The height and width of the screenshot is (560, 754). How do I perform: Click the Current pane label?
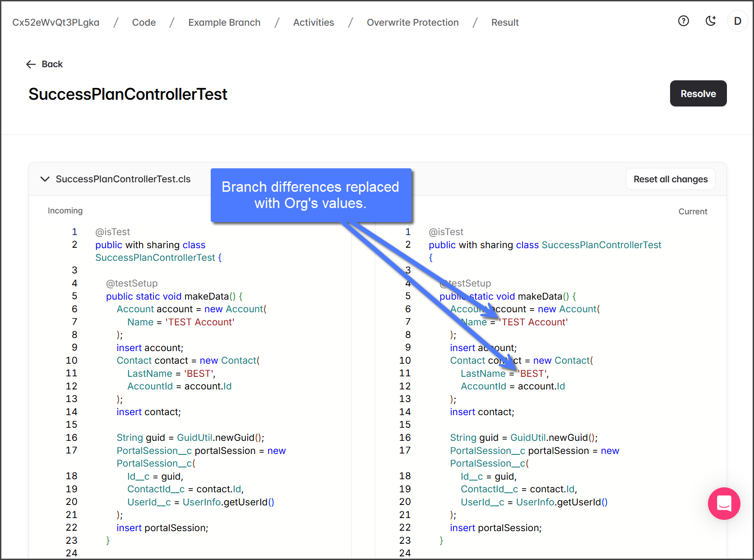coord(692,212)
